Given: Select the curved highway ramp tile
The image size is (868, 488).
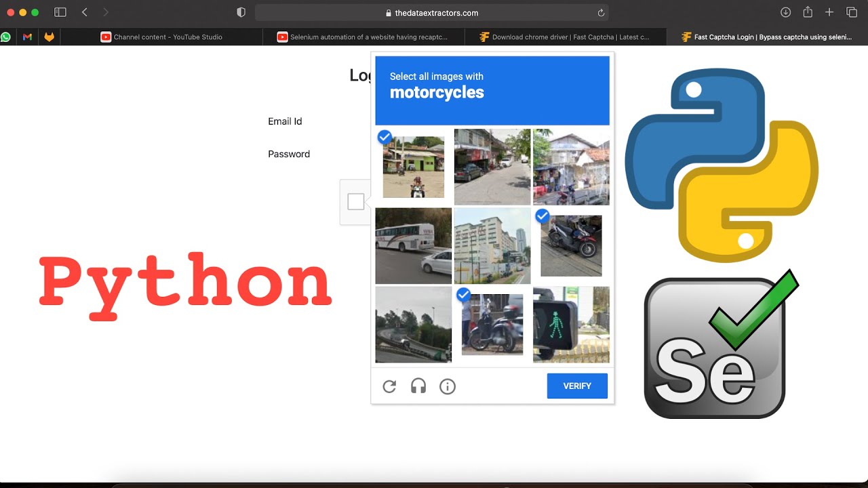Looking at the screenshot, I should [x=414, y=325].
